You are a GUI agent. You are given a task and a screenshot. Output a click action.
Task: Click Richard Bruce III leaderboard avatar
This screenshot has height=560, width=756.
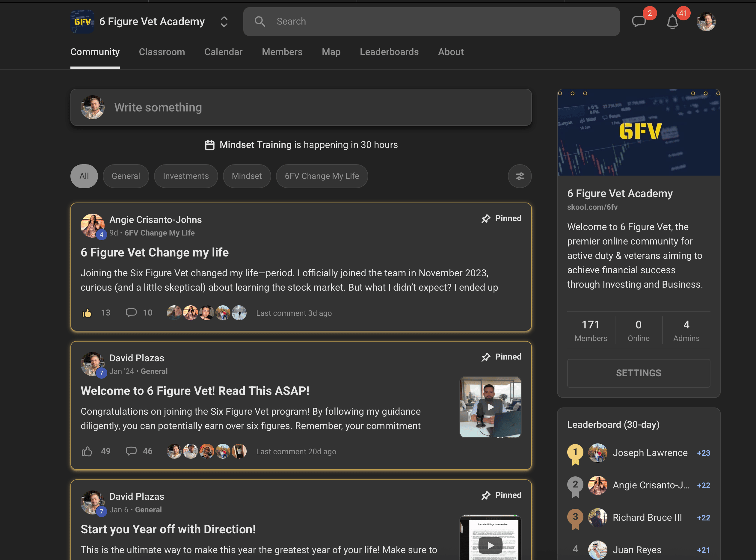coord(597,518)
